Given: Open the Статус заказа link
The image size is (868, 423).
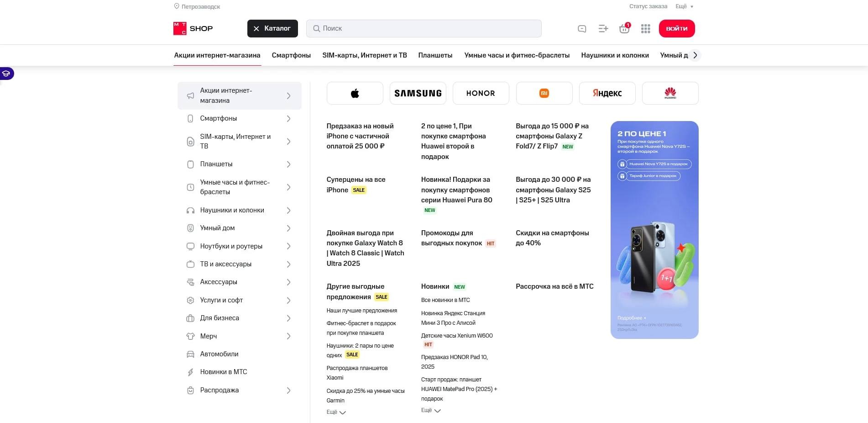Looking at the screenshot, I should 648,6.
